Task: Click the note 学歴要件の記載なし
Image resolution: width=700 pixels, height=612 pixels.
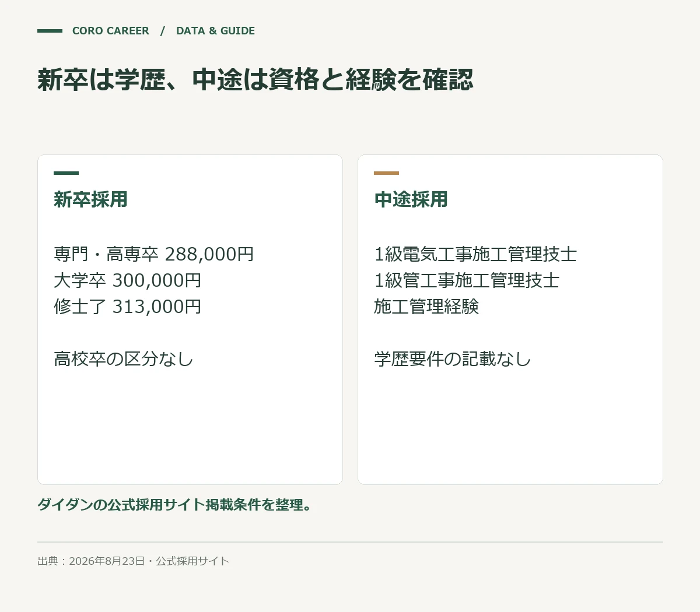Action: 453,359
